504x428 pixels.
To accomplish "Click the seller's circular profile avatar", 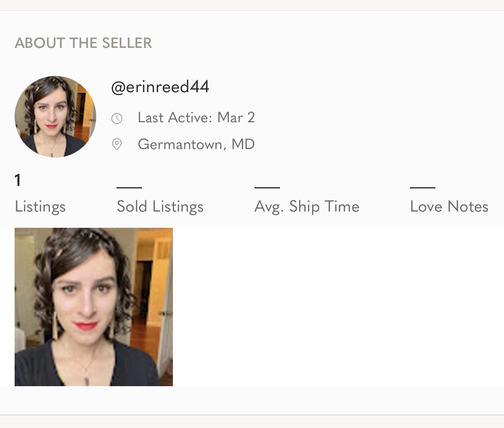I will click(x=55, y=117).
